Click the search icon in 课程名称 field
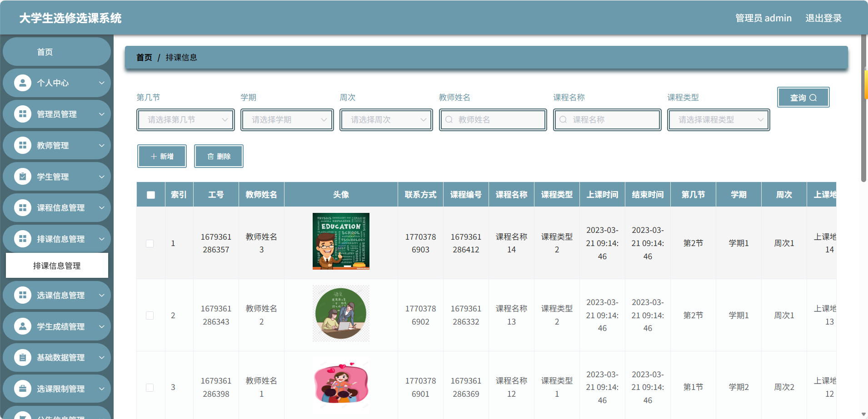This screenshot has width=868, height=419. (x=563, y=119)
